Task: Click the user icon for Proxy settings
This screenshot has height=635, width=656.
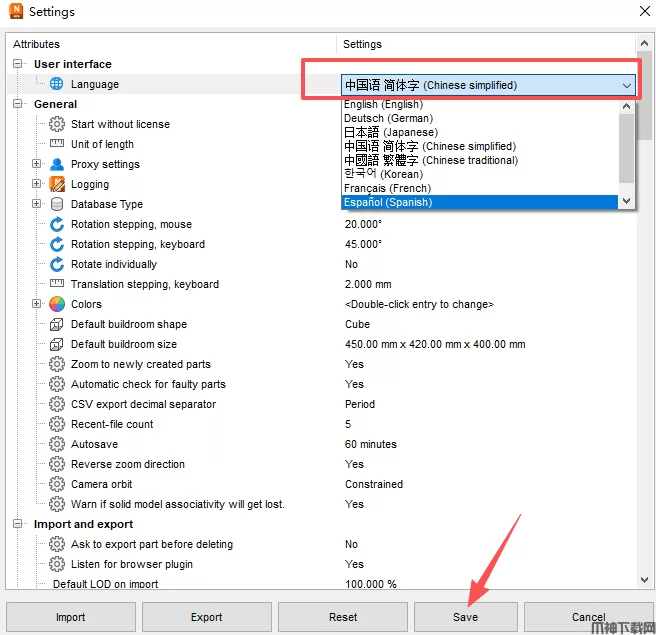Action: tap(56, 164)
